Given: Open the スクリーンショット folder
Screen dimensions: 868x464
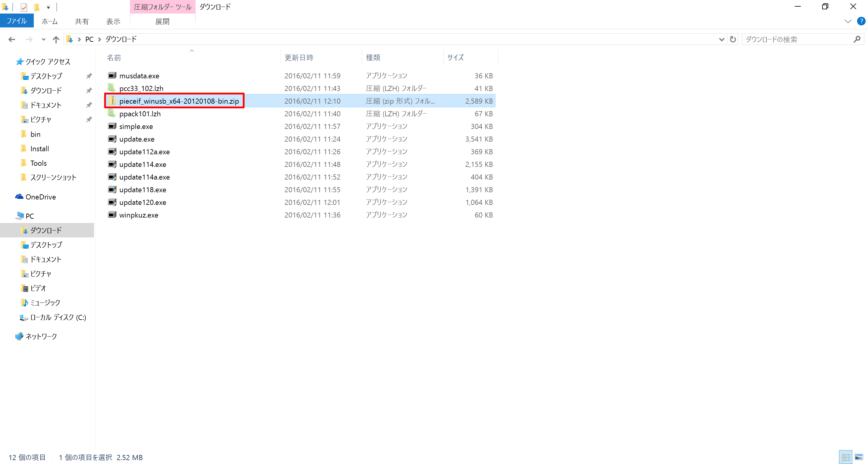Looking at the screenshot, I should 53,177.
